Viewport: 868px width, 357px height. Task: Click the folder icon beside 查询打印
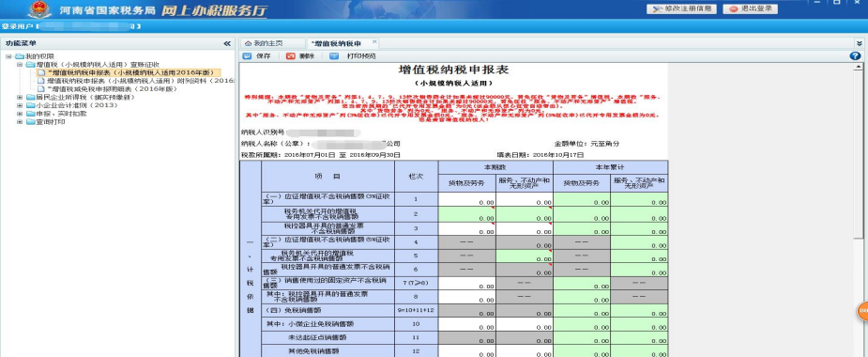click(x=30, y=122)
